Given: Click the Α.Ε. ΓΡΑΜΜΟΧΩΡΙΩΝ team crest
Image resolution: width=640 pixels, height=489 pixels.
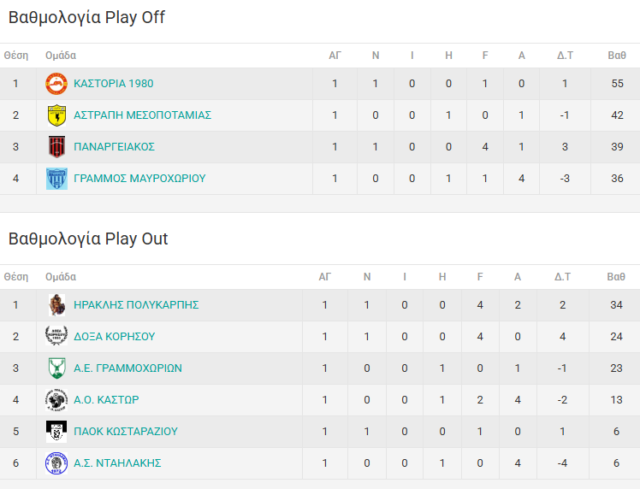Looking at the screenshot, I should tap(57, 368).
